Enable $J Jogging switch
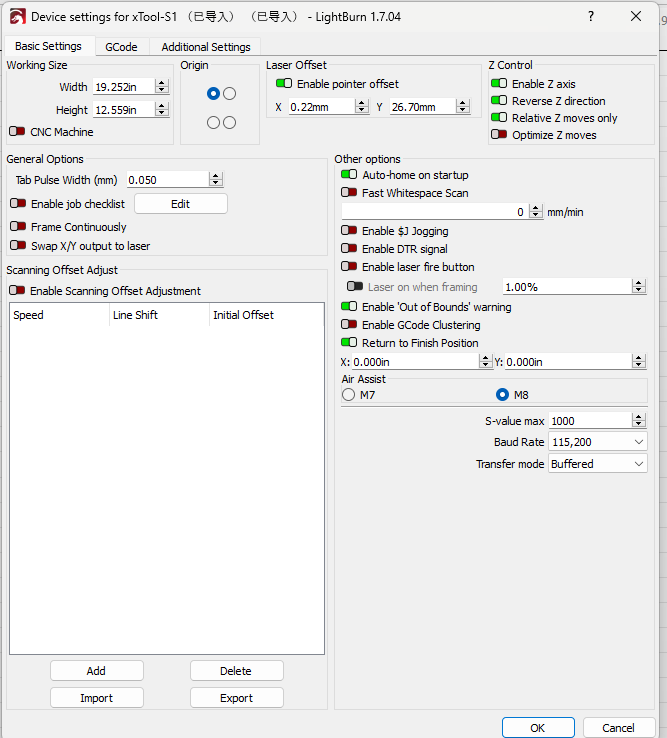Viewport: 667px width, 738px height. click(349, 231)
